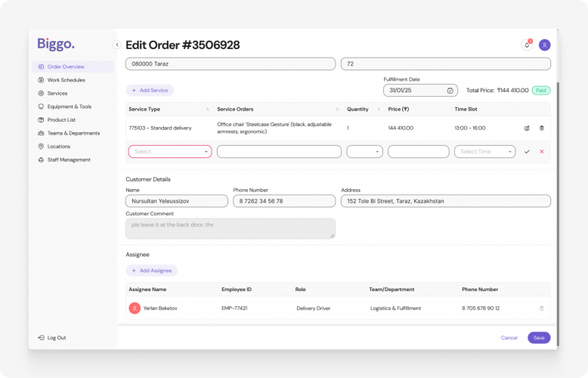This screenshot has height=378, width=588.
Task: Open the notifications bell
Action: [x=527, y=45]
